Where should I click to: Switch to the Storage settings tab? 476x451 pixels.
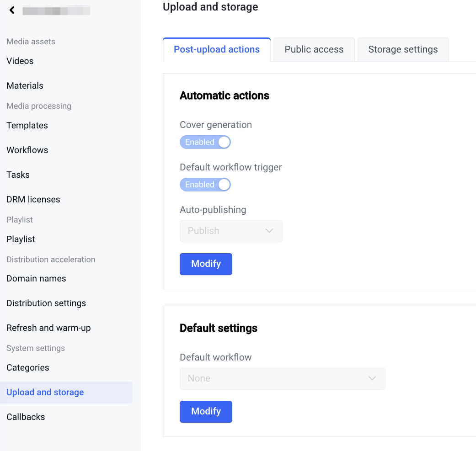click(403, 50)
